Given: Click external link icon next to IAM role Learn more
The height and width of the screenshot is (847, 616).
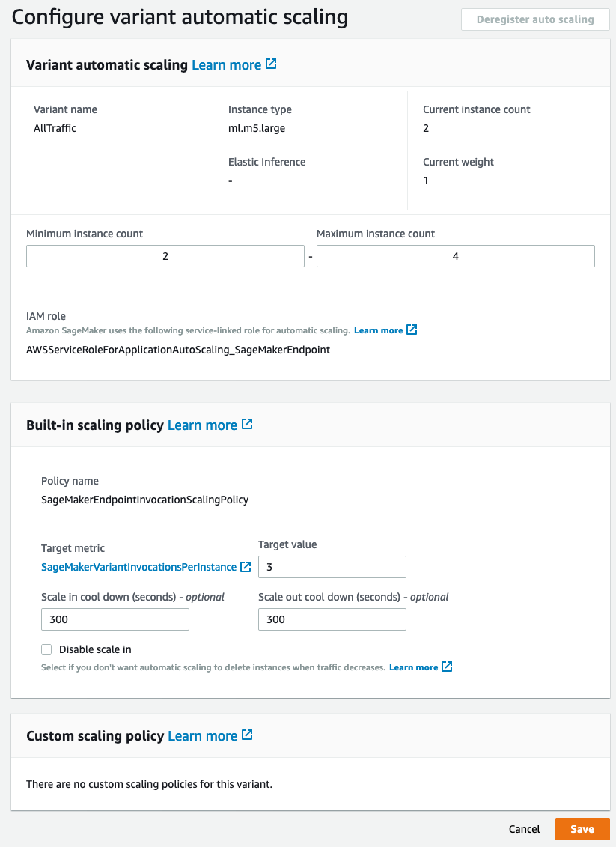Looking at the screenshot, I should tap(412, 330).
